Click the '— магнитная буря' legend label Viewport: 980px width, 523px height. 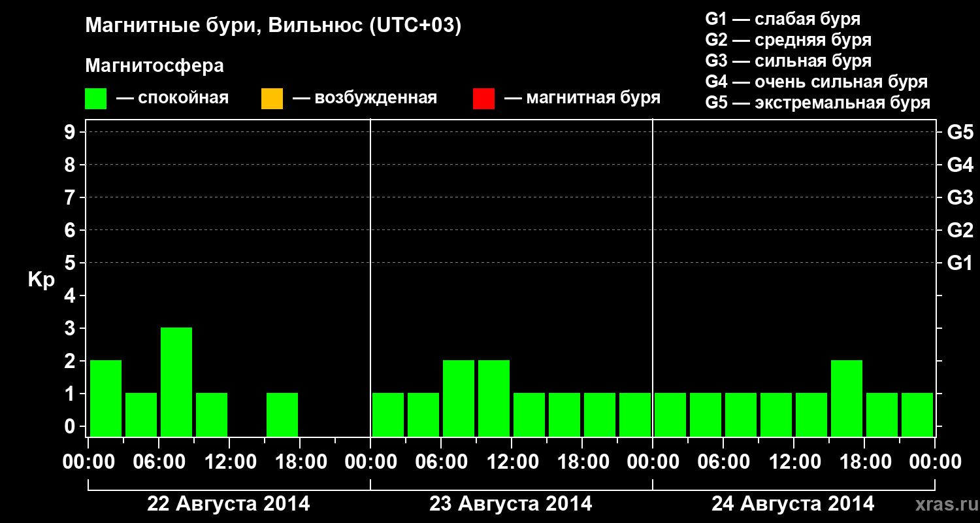582,99
